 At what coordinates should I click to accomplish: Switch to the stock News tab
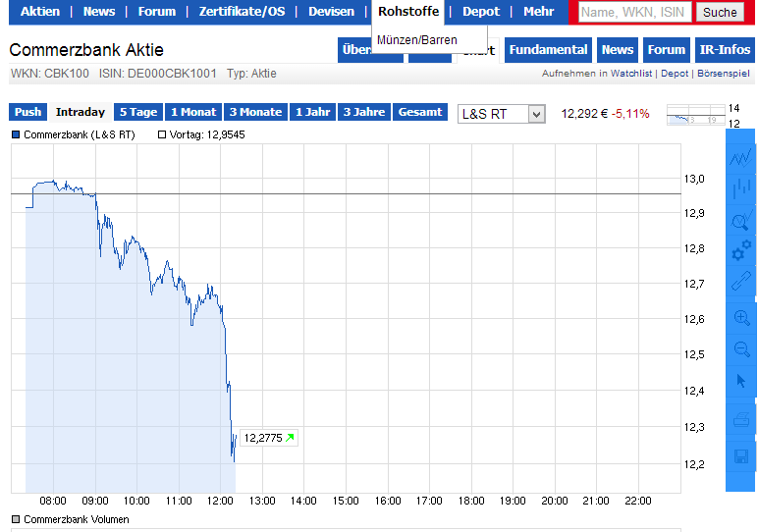click(618, 50)
